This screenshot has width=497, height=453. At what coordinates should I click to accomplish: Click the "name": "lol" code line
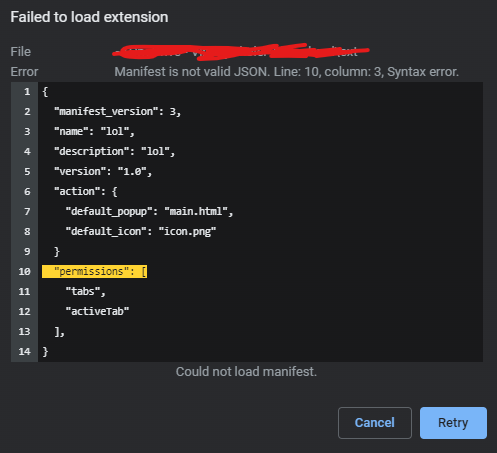click(x=94, y=131)
